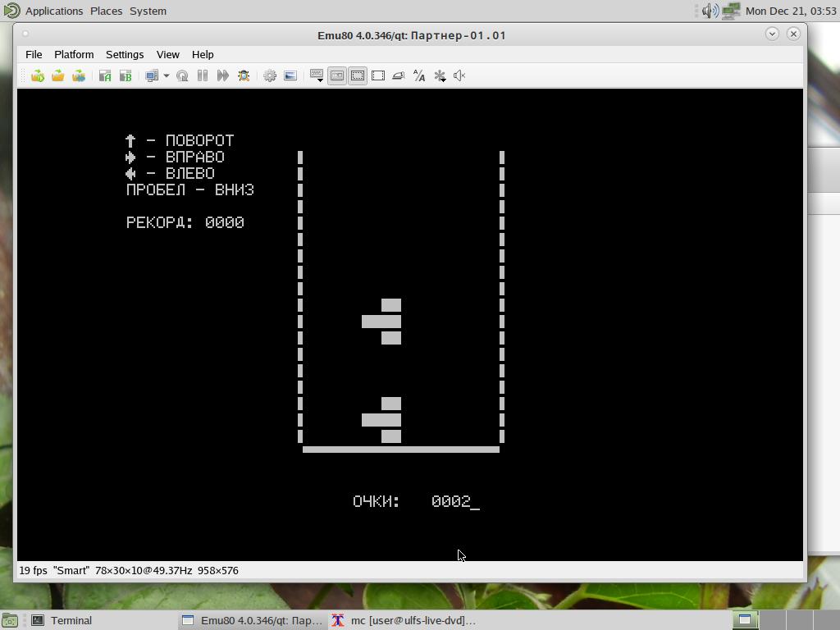Click the system volume icon in top panel

(710, 11)
